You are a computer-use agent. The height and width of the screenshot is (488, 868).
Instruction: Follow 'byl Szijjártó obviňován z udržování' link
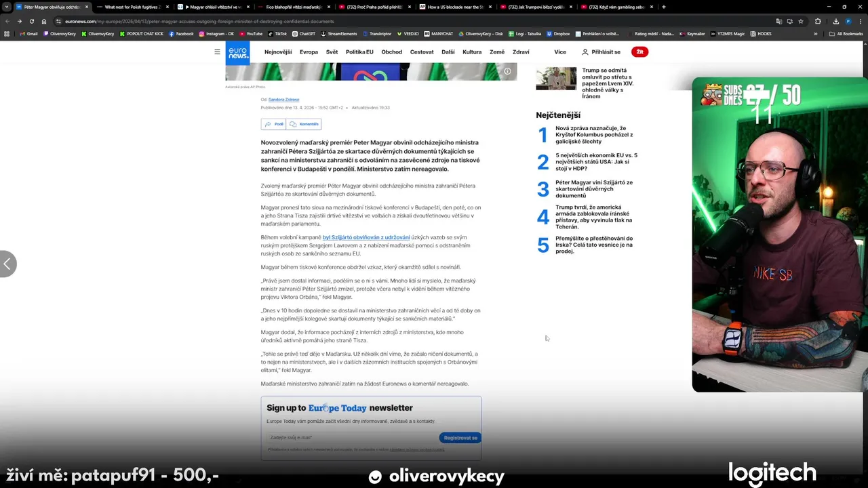point(366,237)
